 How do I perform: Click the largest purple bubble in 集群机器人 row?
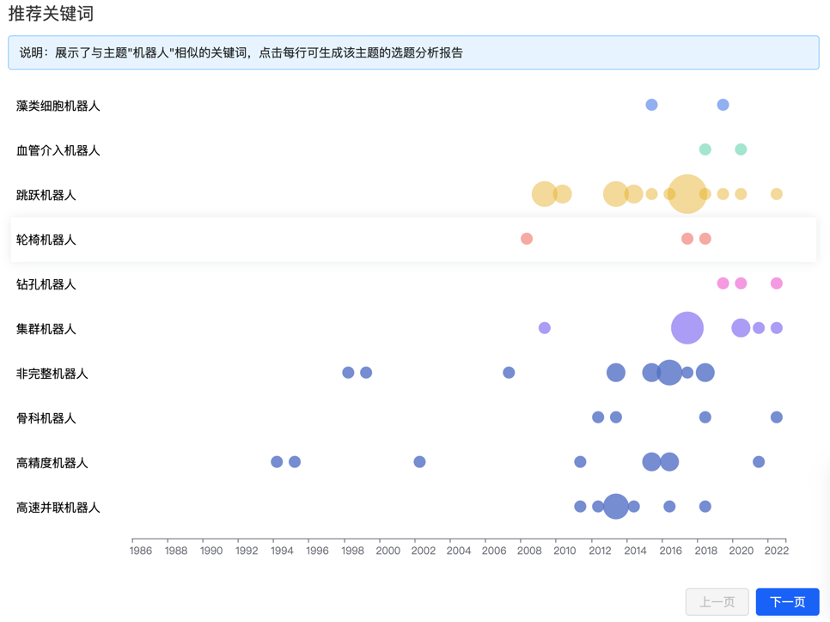click(x=687, y=328)
